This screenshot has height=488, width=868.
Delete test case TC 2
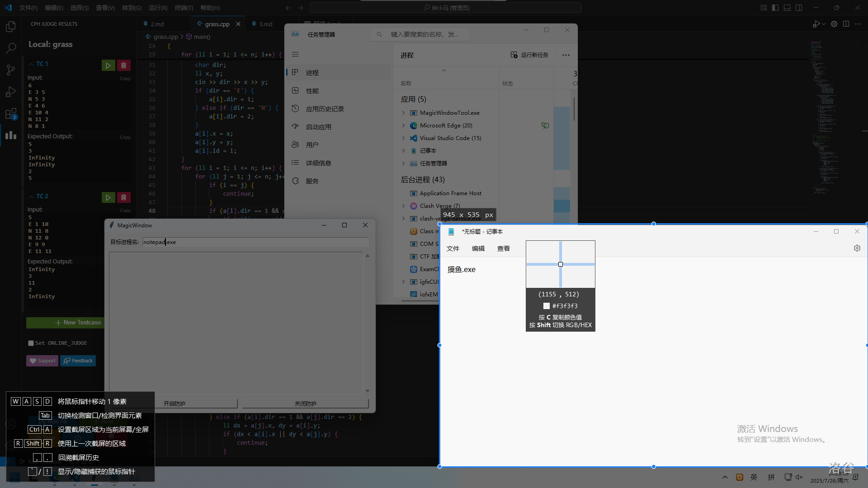click(x=123, y=197)
